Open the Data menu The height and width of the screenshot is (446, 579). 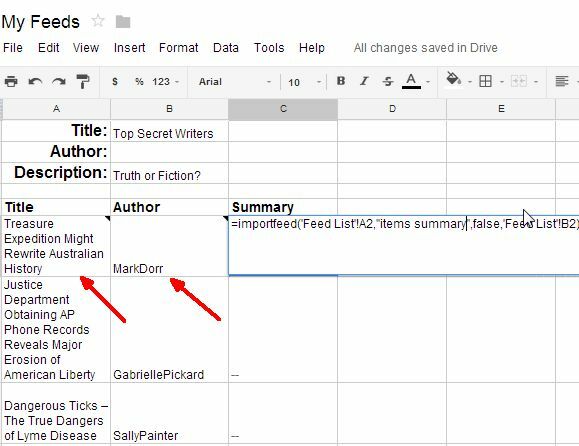[226, 48]
